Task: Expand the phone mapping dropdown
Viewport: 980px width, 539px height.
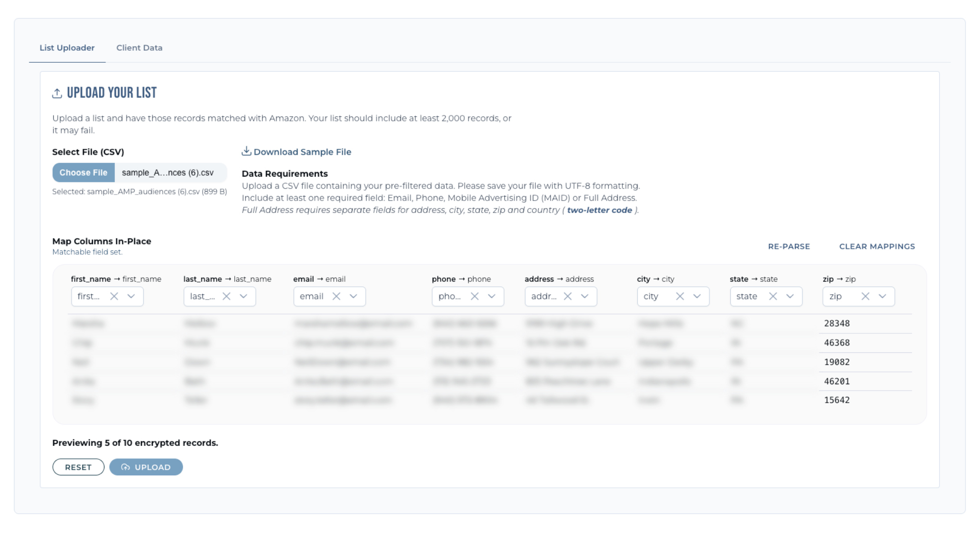Action: pos(491,296)
